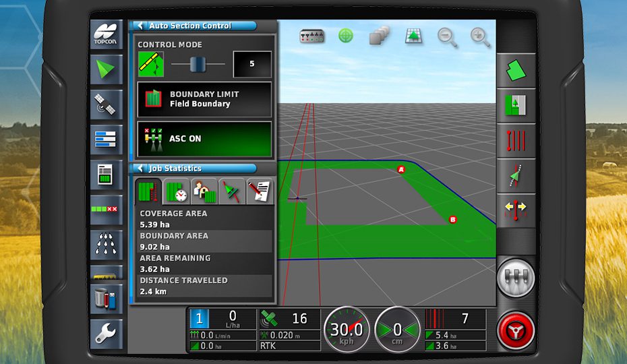Viewport: 627px width, 364px height.
Task: Edit the control mode value field showing 5
Action: click(x=252, y=64)
